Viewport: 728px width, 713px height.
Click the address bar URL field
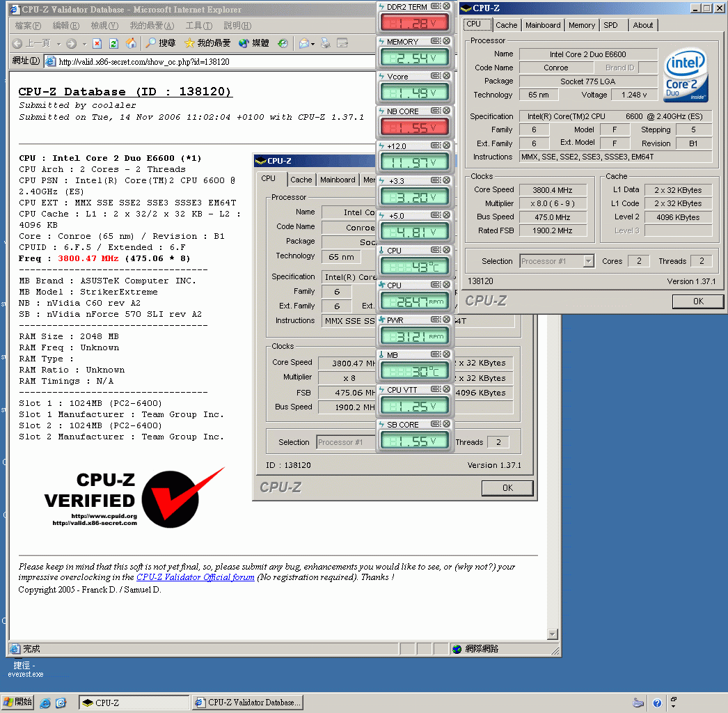point(209,62)
